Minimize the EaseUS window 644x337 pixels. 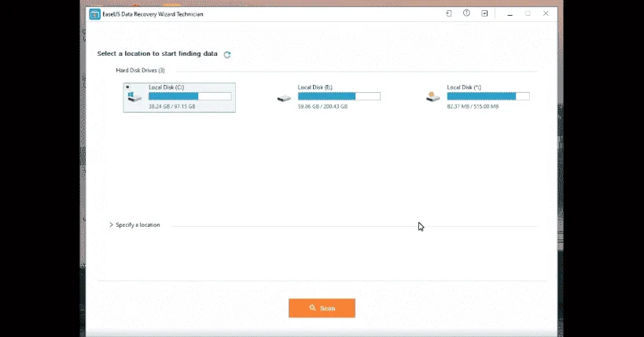pos(510,14)
